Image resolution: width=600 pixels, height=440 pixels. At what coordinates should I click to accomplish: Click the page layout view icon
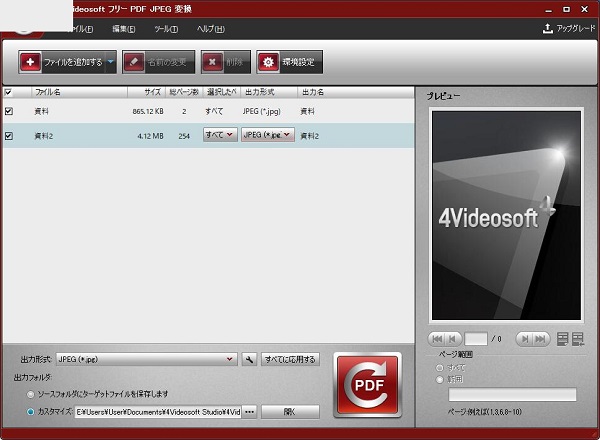[x=562, y=339]
